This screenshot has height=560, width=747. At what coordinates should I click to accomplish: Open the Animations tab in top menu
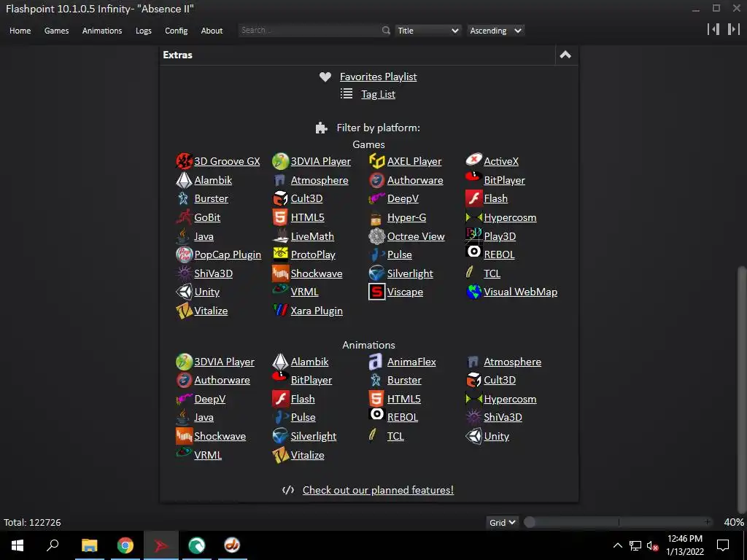tap(102, 31)
